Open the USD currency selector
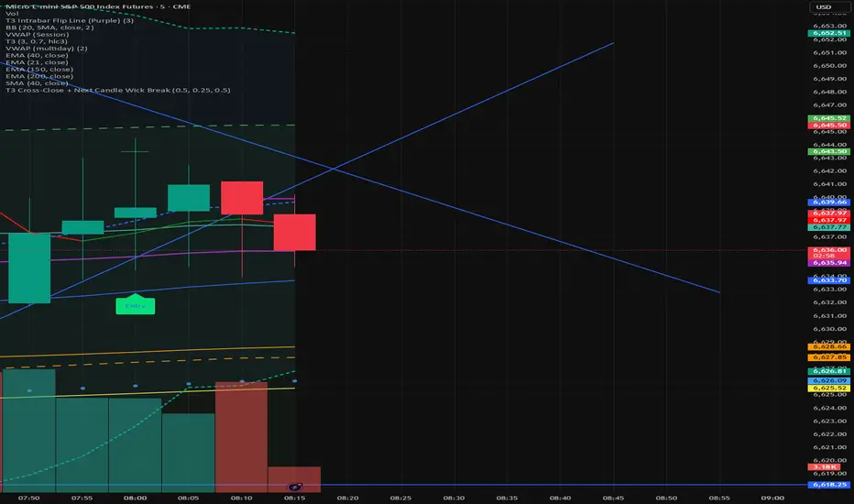The width and height of the screenshot is (854, 504). coord(828,7)
